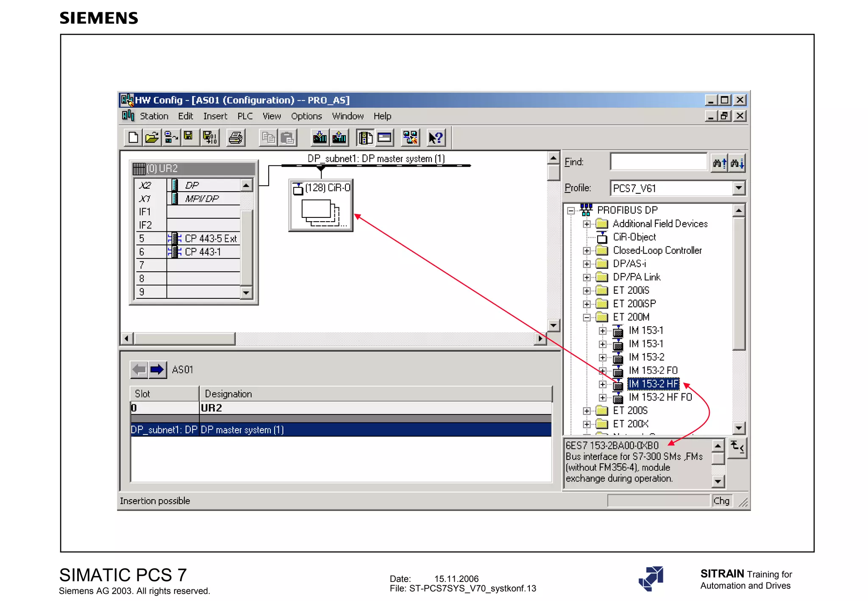Expand the Closed-Loop Controller folder
The image size is (868, 601).
(x=587, y=250)
